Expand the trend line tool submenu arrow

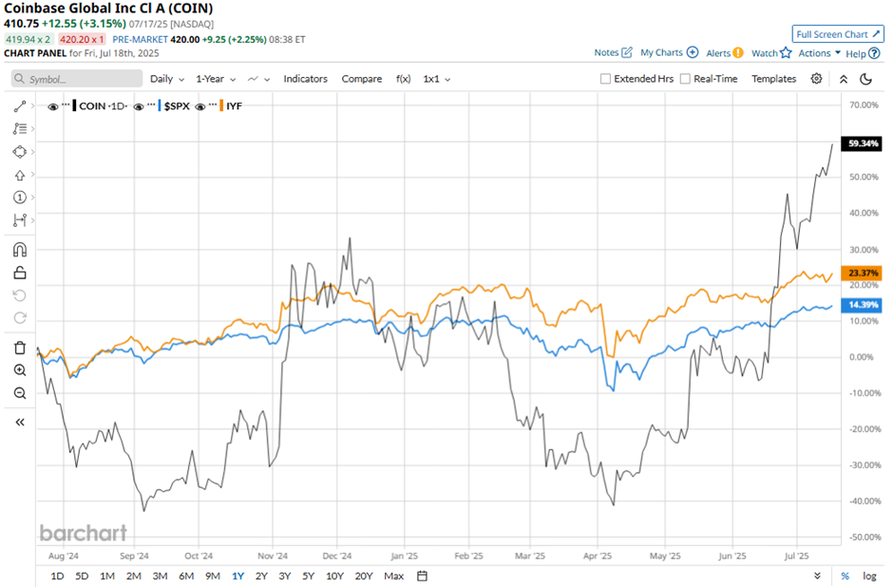click(x=32, y=105)
